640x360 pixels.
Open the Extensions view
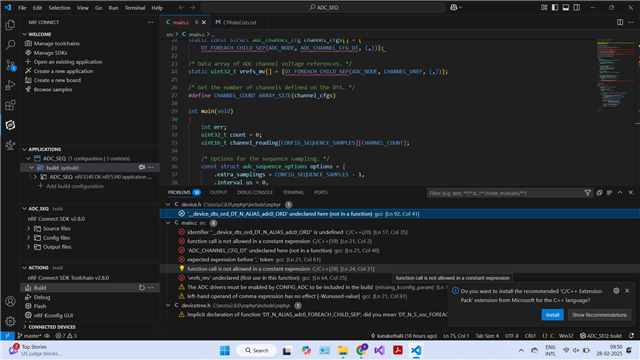click(10, 105)
